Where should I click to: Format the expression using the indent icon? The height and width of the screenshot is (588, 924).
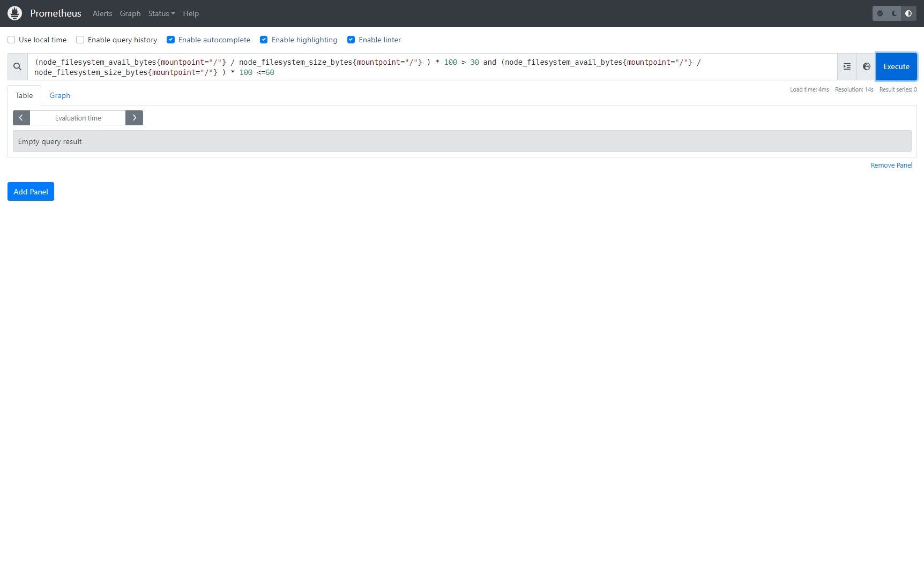[x=847, y=67]
